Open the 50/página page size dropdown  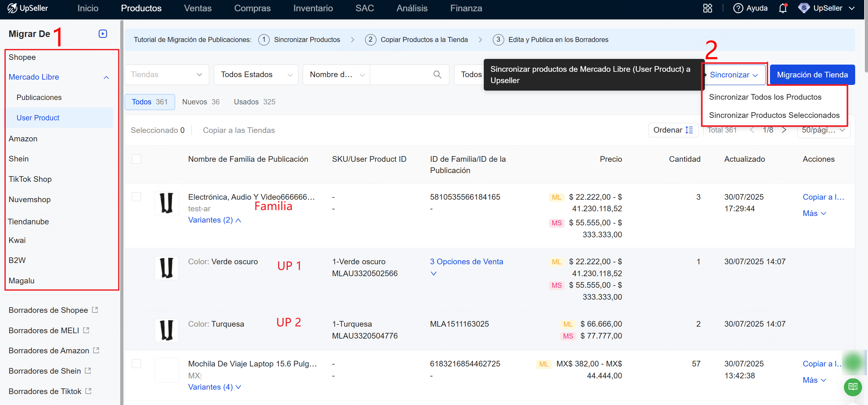click(824, 130)
